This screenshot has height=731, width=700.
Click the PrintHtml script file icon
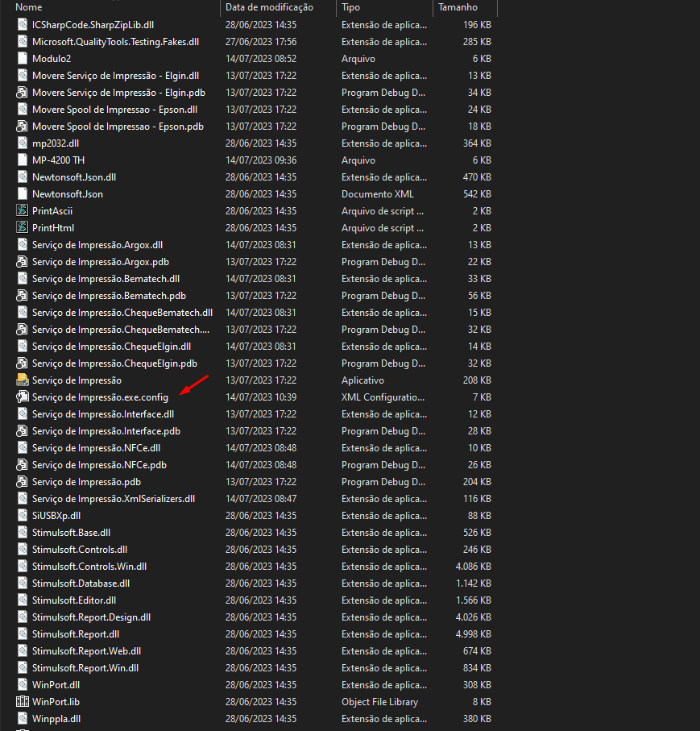[22, 228]
